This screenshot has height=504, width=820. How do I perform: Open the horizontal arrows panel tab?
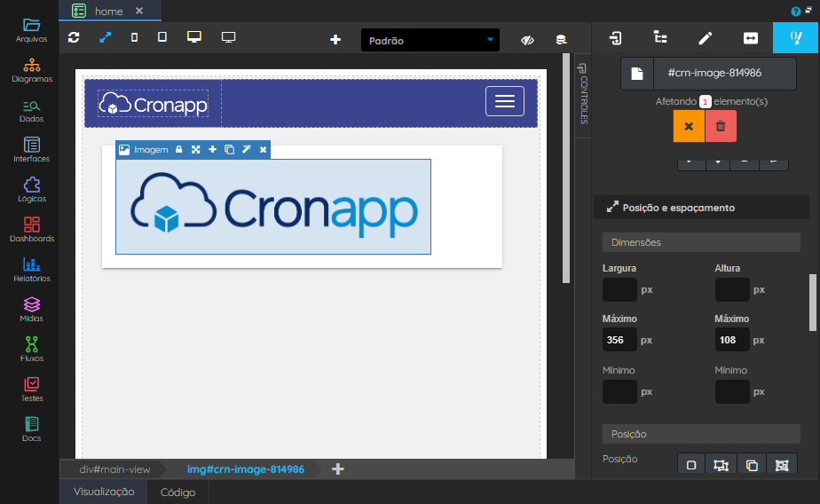pos(751,37)
